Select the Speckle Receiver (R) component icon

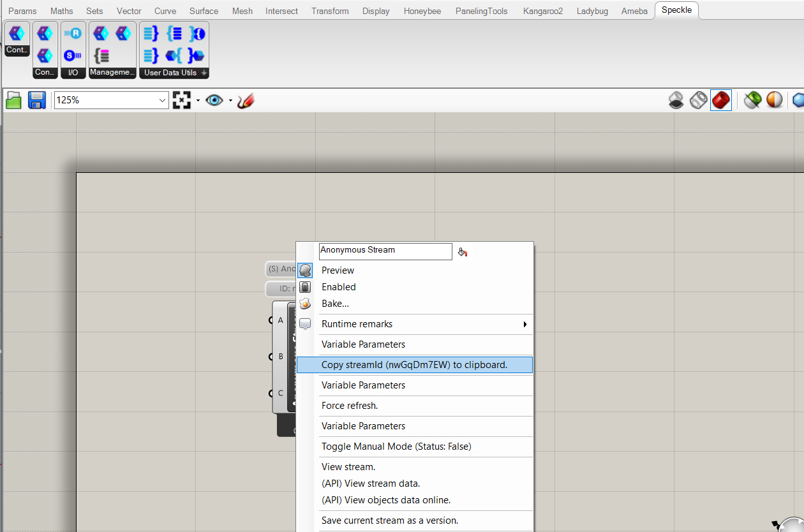(73, 33)
